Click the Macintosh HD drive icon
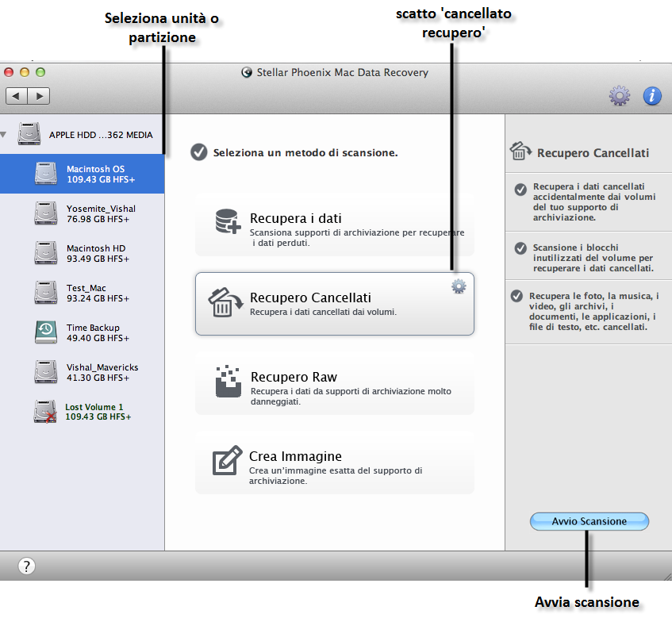The height and width of the screenshot is (618, 672). point(46,253)
